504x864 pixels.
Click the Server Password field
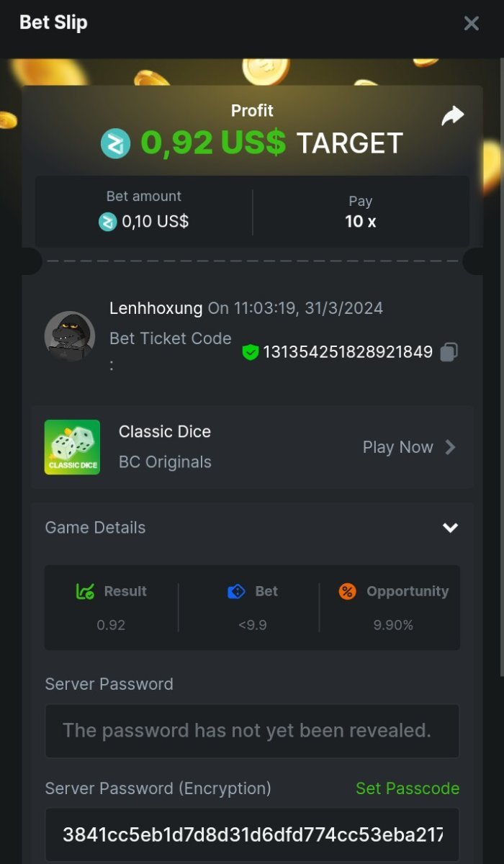coord(252,731)
